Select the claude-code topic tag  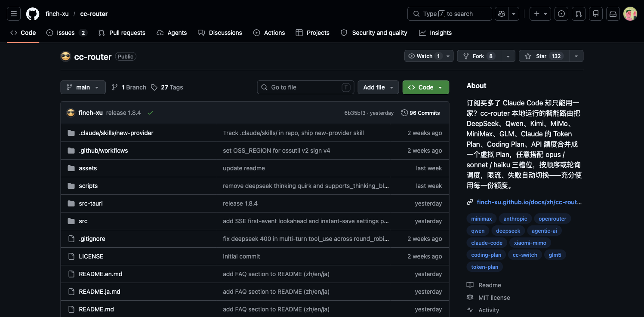click(487, 243)
